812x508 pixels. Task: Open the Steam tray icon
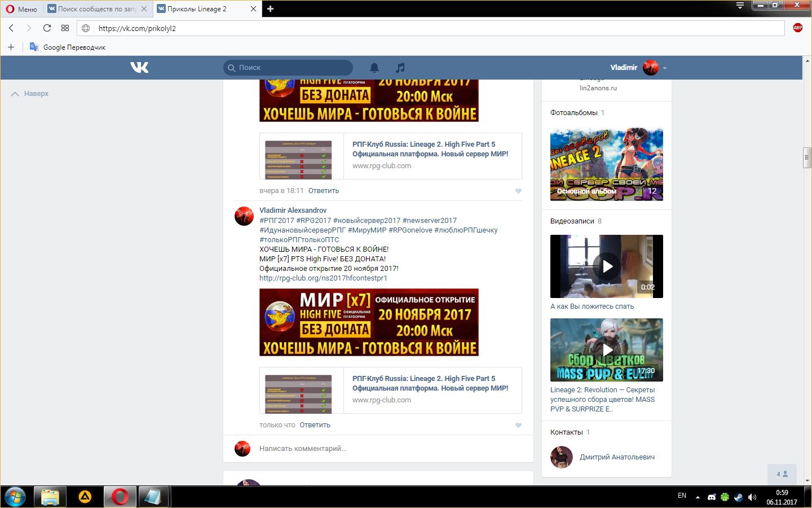pyautogui.click(x=738, y=497)
